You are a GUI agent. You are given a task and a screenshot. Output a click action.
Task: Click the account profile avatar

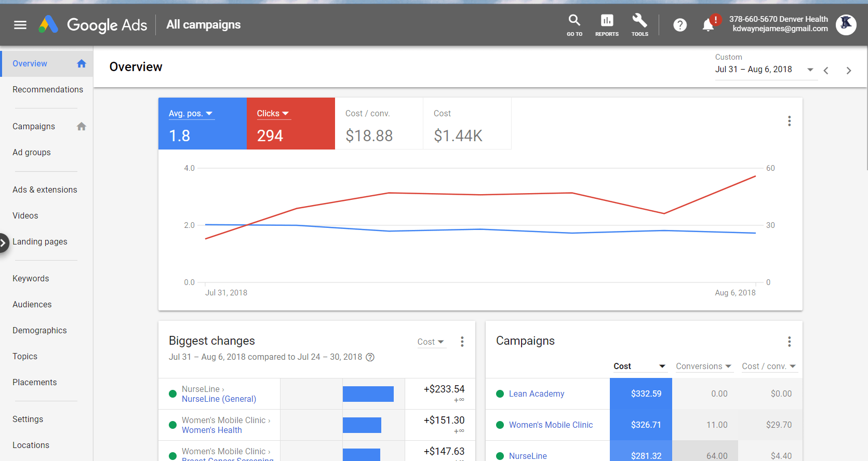click(846, 24)
